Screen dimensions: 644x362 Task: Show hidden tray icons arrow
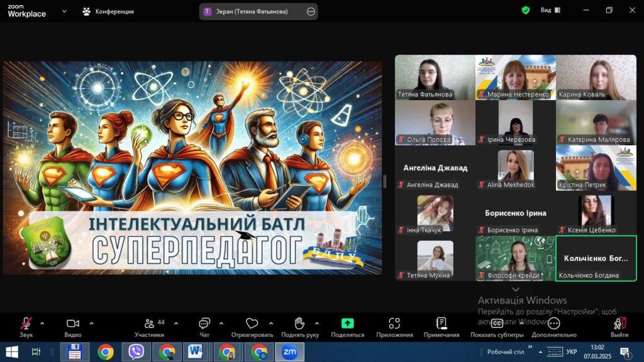(x=540, y=352)
